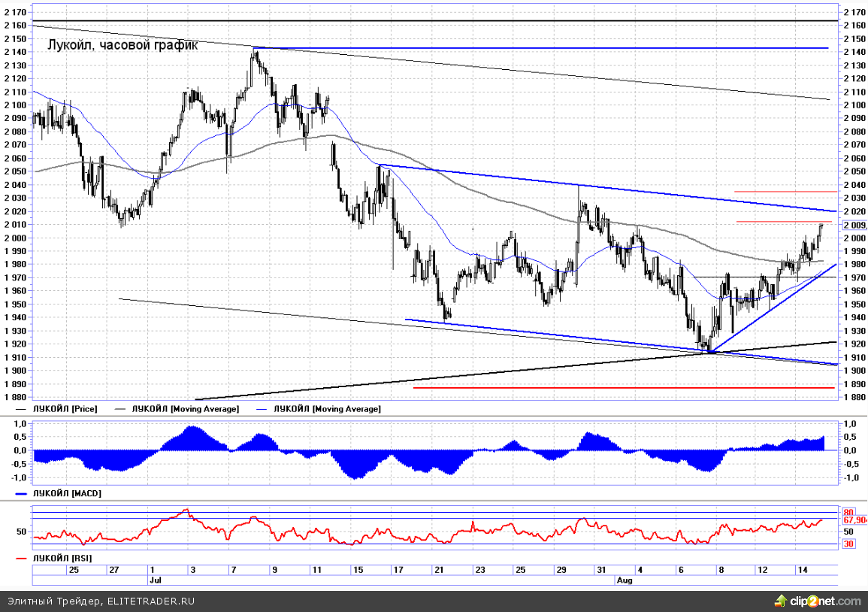
Task: Click date label '4' on time axis
Action: (640, 569)
